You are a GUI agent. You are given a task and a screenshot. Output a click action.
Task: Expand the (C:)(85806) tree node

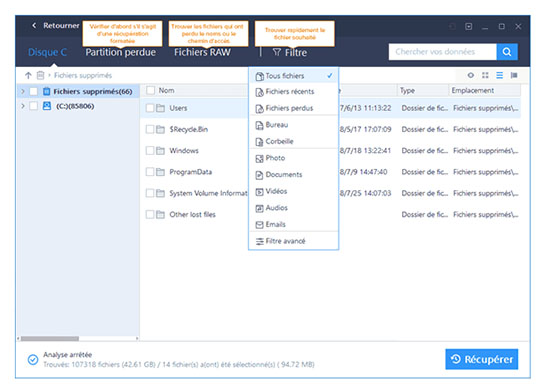(x=23, y=106)
